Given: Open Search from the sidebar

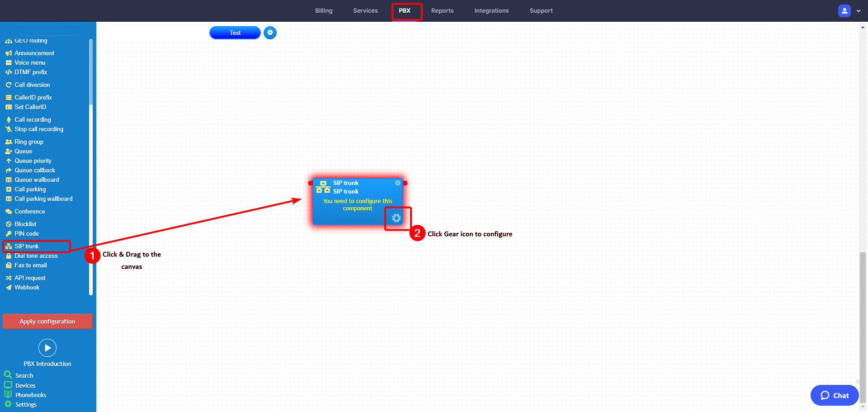Looking at the screenshot, I should (24, 375).
